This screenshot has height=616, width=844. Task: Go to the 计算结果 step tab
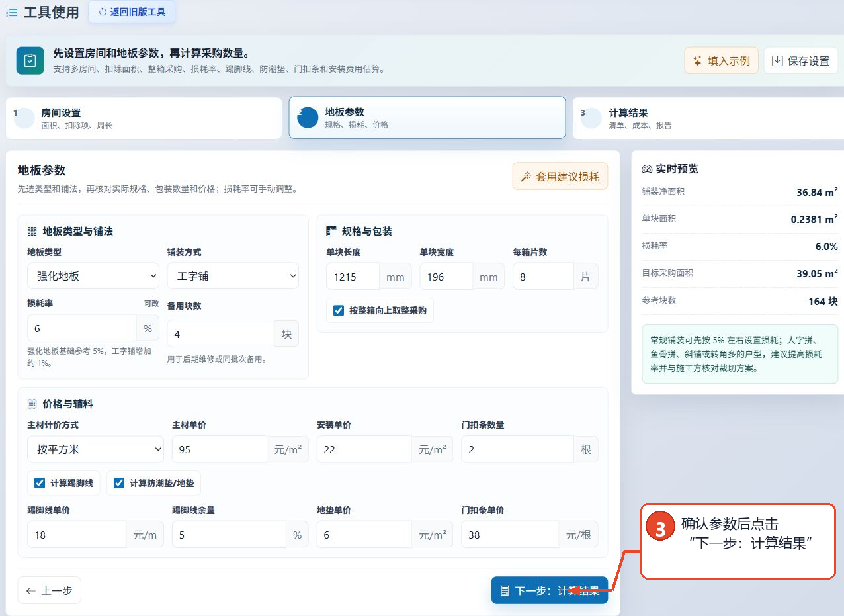pos(708,118)
